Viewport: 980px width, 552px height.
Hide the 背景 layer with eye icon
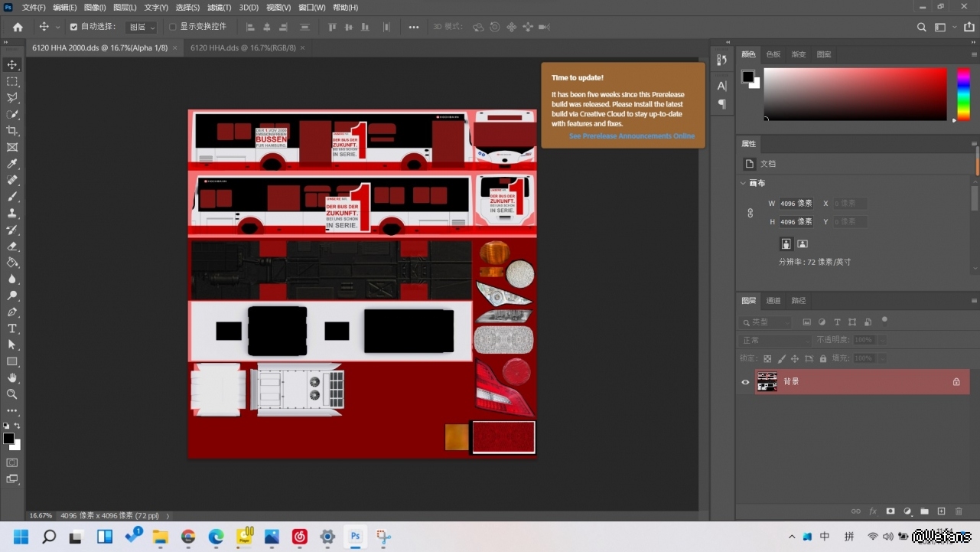(745, 382)
